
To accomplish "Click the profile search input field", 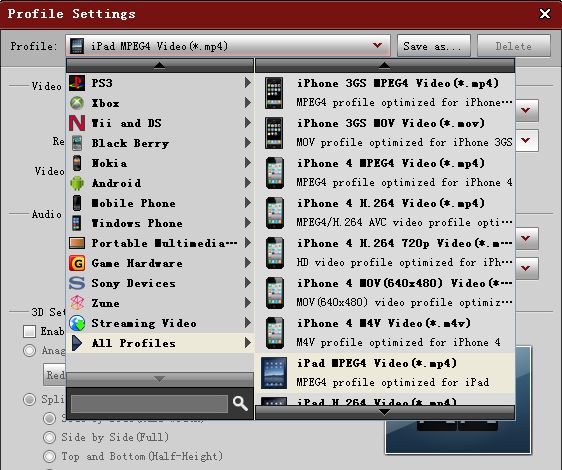I will (149, 404).
